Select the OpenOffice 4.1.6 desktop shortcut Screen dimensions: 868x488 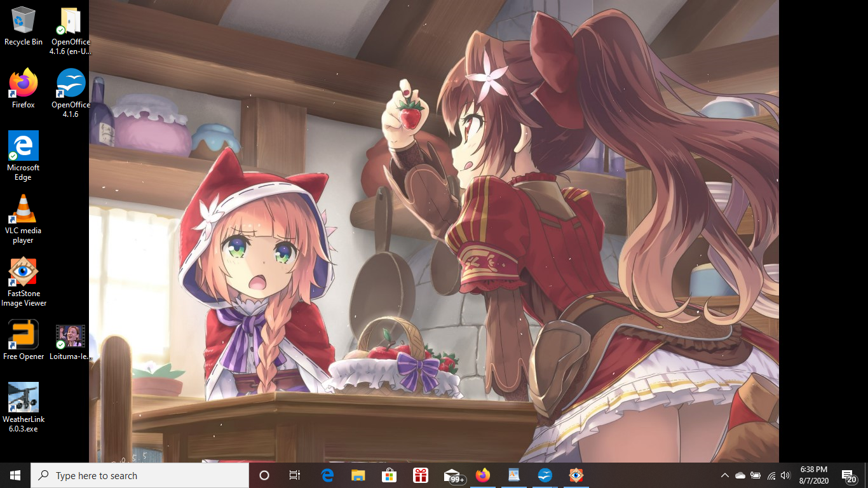[71, 93]
